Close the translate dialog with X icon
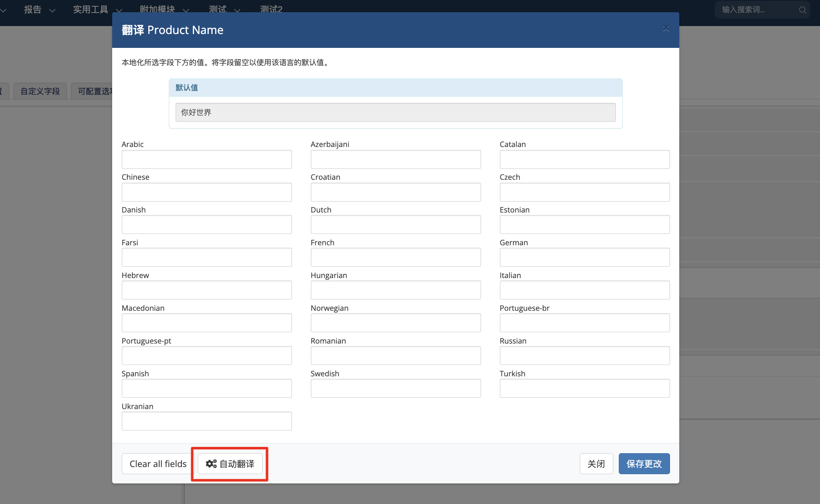Image resolution: width=820 pixels, height=504 pixels. tap(666, 29)
